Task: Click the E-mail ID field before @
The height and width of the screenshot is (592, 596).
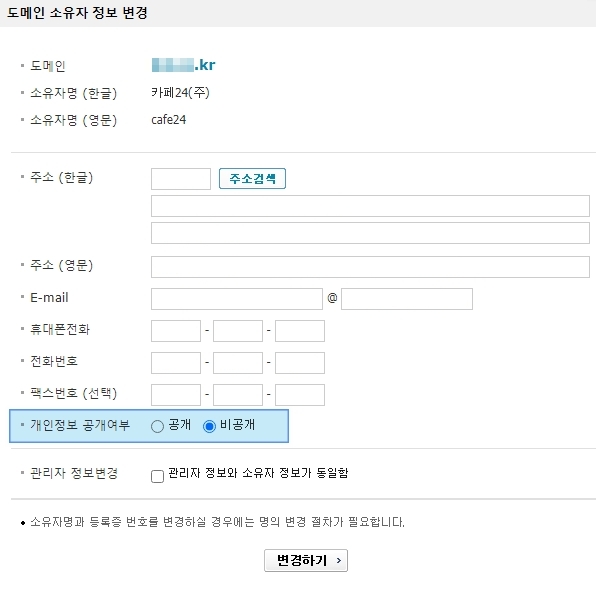Action: (x=237, y=299)
